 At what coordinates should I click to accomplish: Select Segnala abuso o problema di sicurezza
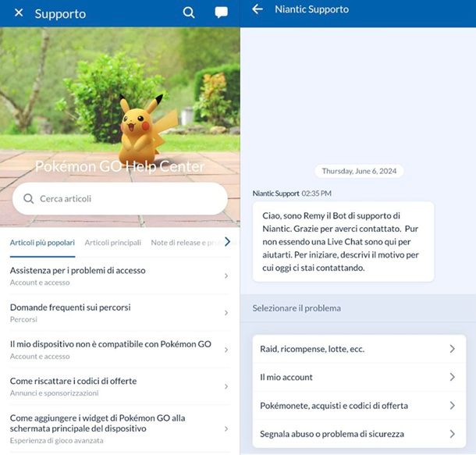point(359,434)
